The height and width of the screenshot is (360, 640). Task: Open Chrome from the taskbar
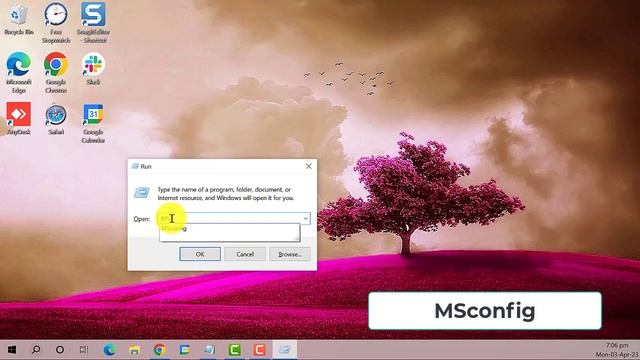point(160,350)
